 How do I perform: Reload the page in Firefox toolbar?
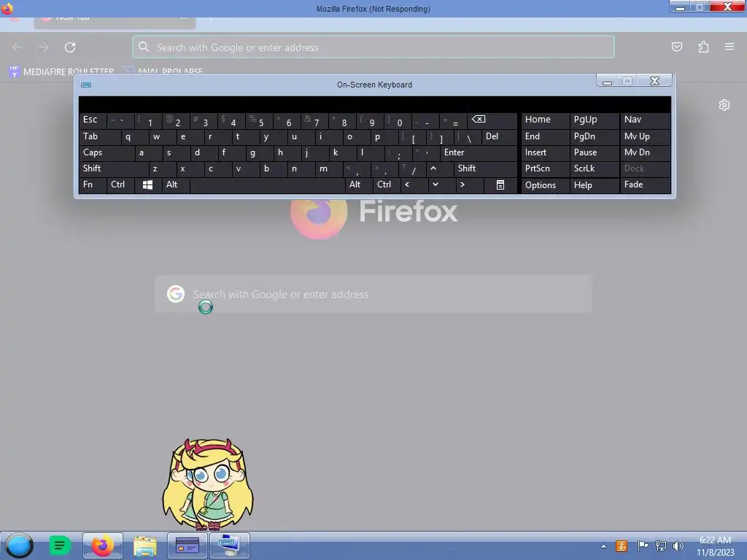click(x=70, y=47)
